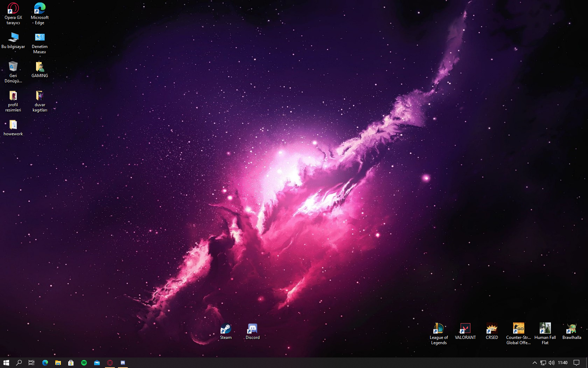Select the CRSED game shortcut
This screenshot has height=368, width=588.
coord(492,332)
